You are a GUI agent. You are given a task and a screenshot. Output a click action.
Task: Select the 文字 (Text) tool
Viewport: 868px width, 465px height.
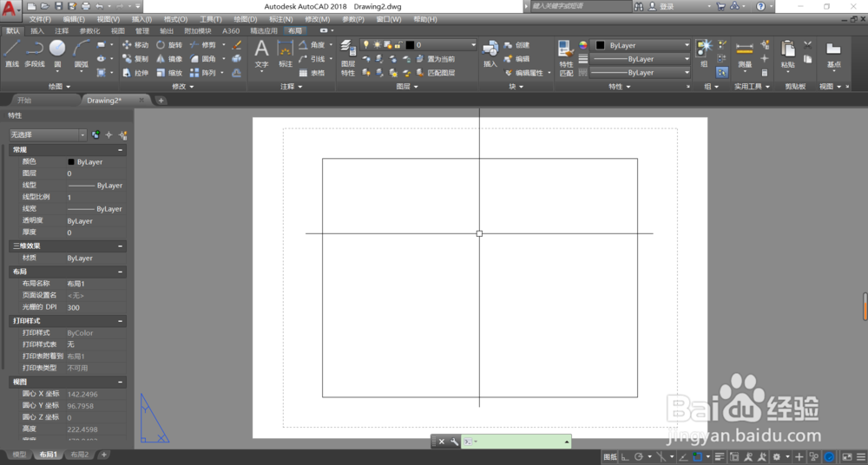coord(261,55)
